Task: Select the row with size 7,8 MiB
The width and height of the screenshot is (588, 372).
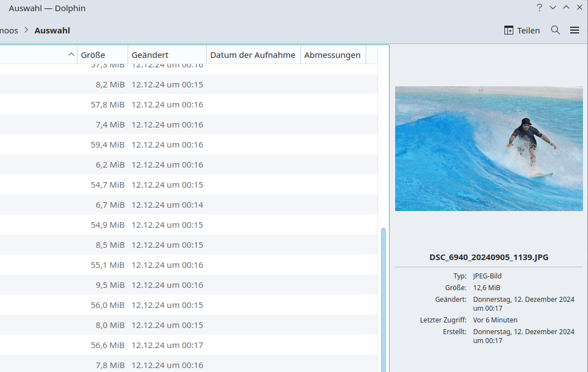Action: 188,364
